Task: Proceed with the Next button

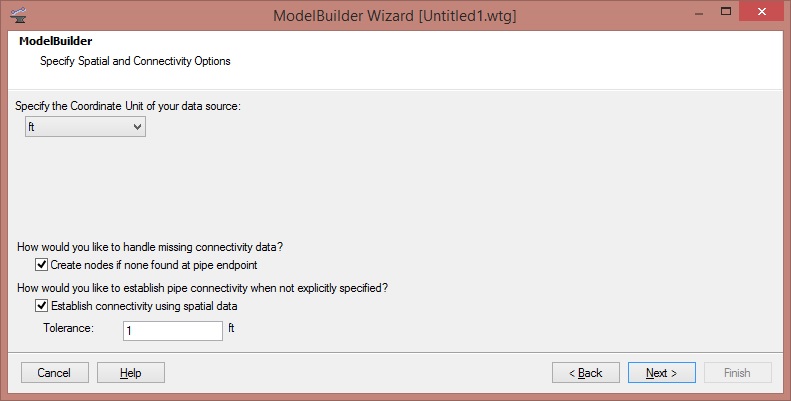Action: pyautogui.click(x=661, y=373)
